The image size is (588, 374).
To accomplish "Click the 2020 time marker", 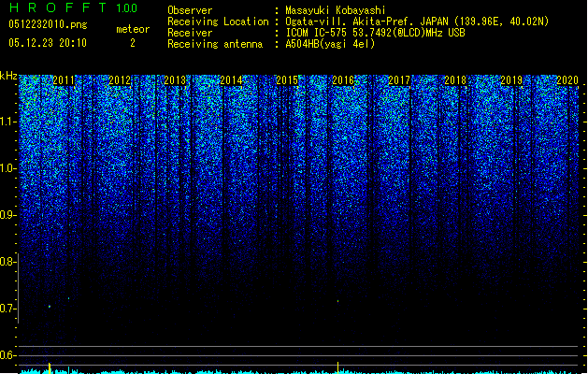I will click(567, 80).
